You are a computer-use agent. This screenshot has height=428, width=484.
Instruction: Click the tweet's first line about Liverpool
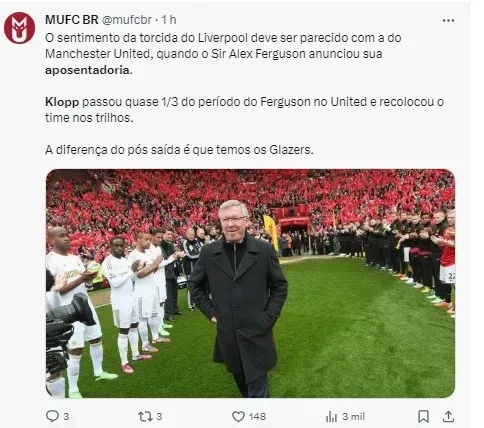(x=223, y=38)
